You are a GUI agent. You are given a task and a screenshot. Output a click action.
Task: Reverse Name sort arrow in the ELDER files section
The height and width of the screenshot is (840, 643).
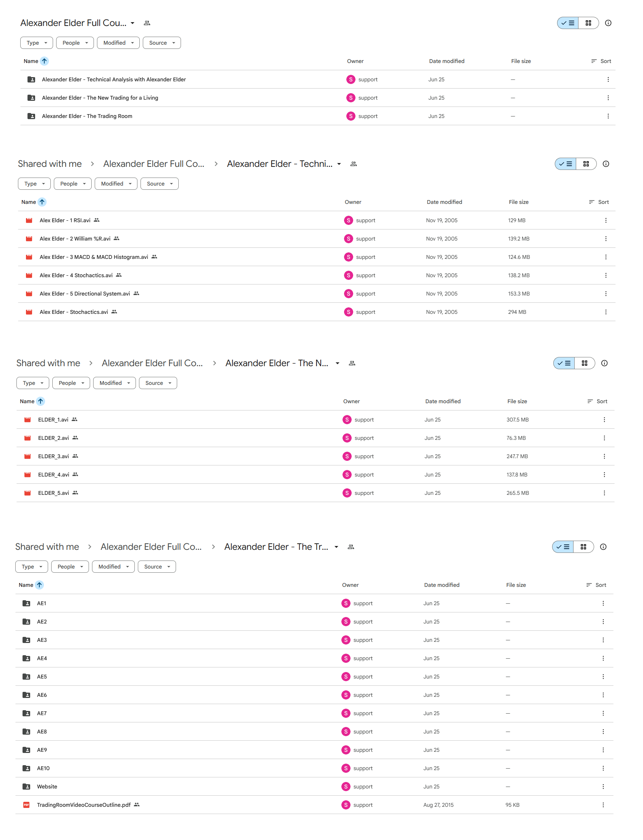pyautogui.click(x=40, y=401)
